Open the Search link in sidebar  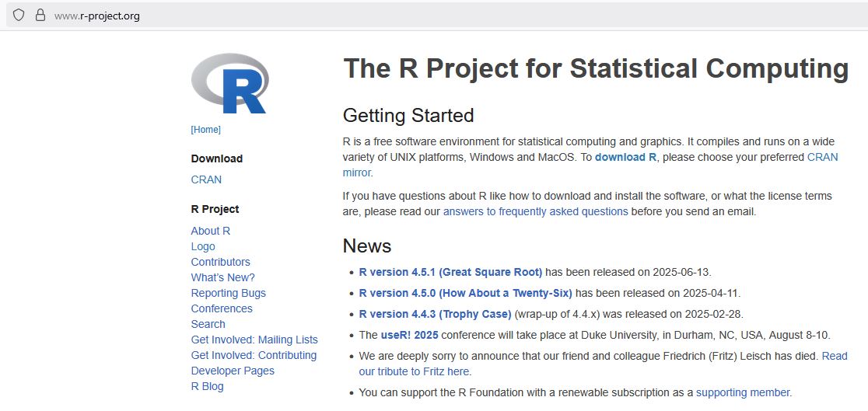[208, 324]
